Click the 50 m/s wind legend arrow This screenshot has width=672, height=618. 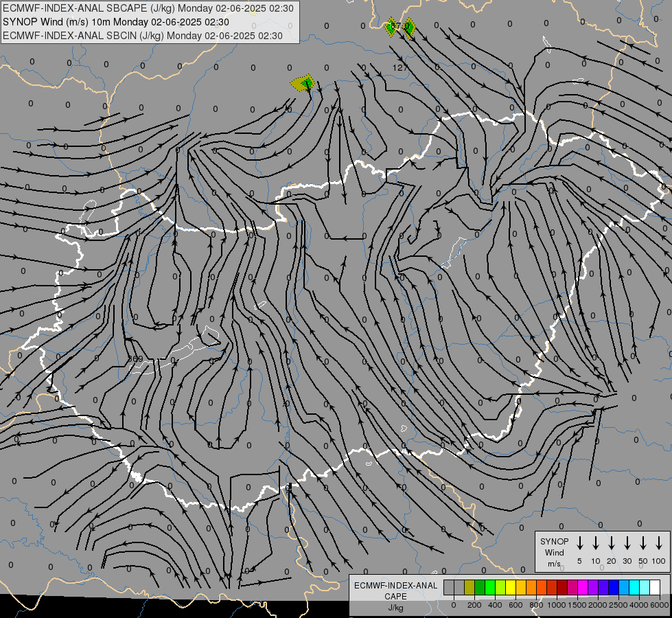coord(643,543)
